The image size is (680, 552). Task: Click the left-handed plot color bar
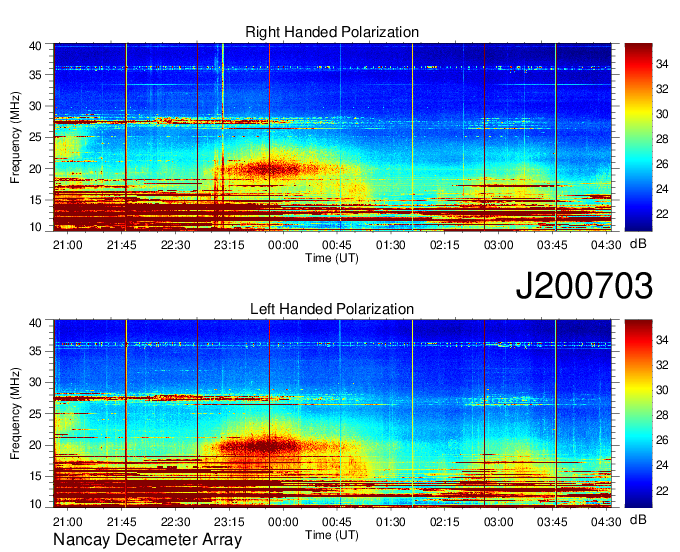click(638, 414)
